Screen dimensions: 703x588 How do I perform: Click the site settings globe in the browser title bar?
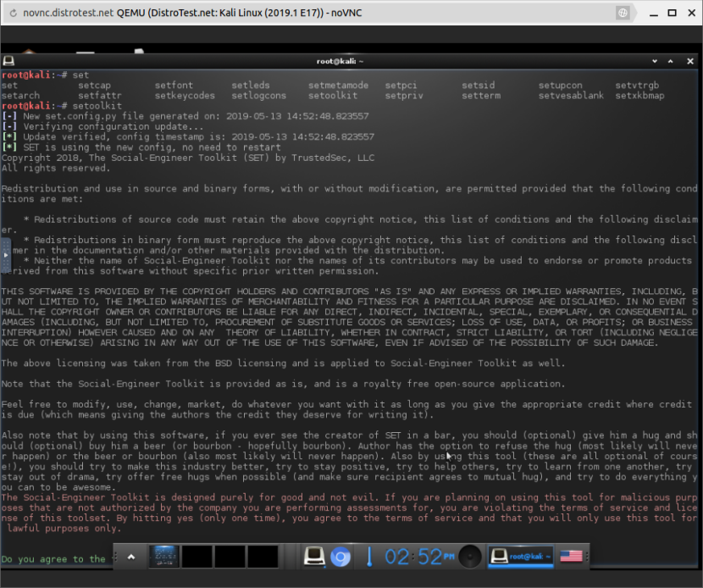pyautogui.click(x=623, y=13)
